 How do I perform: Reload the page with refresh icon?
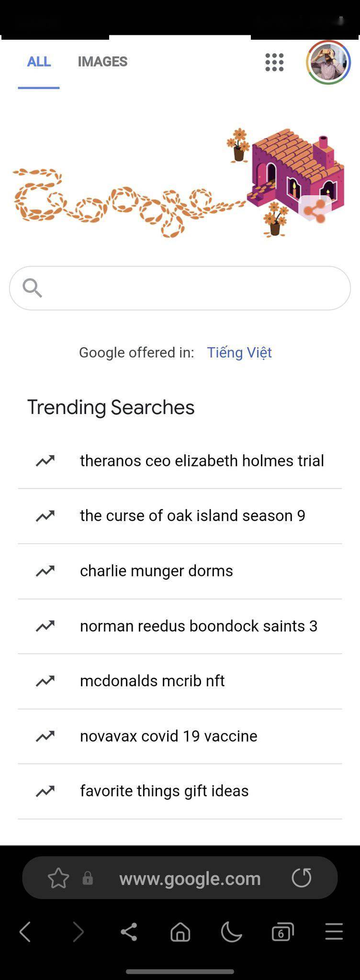[302, 878]
